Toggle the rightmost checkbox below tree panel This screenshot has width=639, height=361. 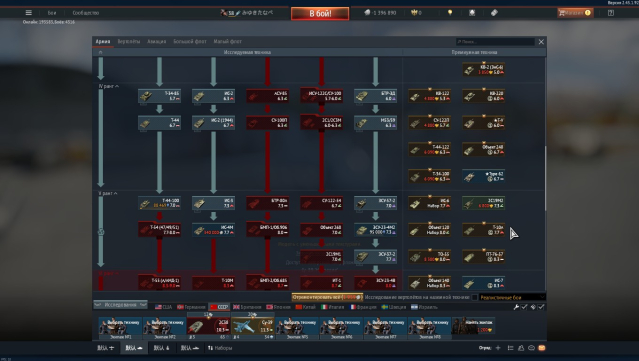541,307
